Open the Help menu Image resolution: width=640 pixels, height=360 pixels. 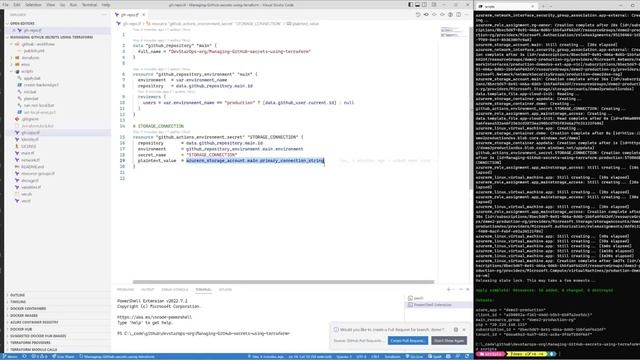point(106,5)
